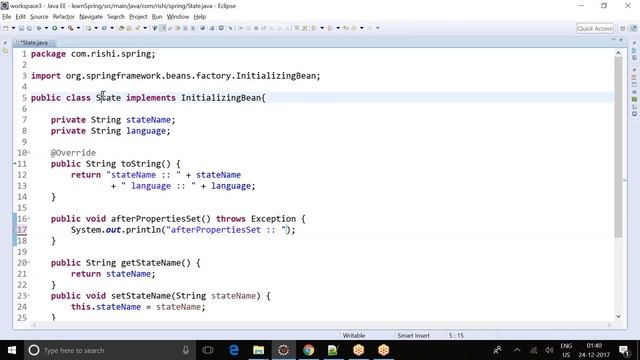Minimize the editor area
This screenshot has width=640, height=360.
click(x=613, y=40)
